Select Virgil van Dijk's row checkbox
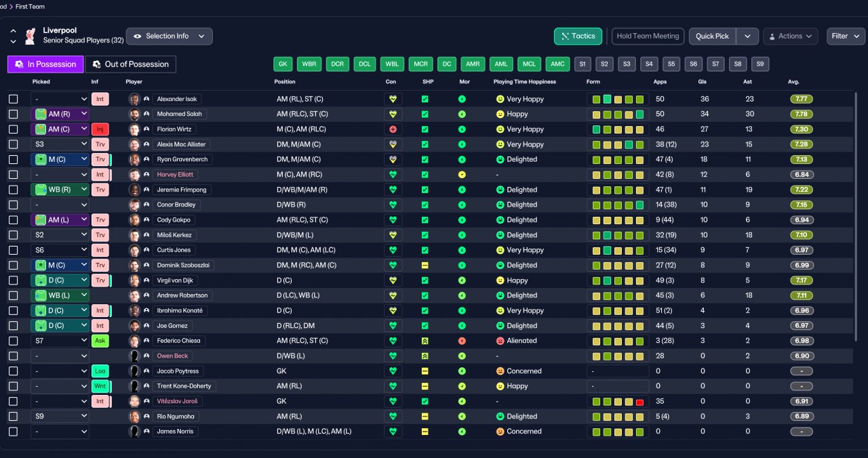The image size is (868, 458). 14,280
